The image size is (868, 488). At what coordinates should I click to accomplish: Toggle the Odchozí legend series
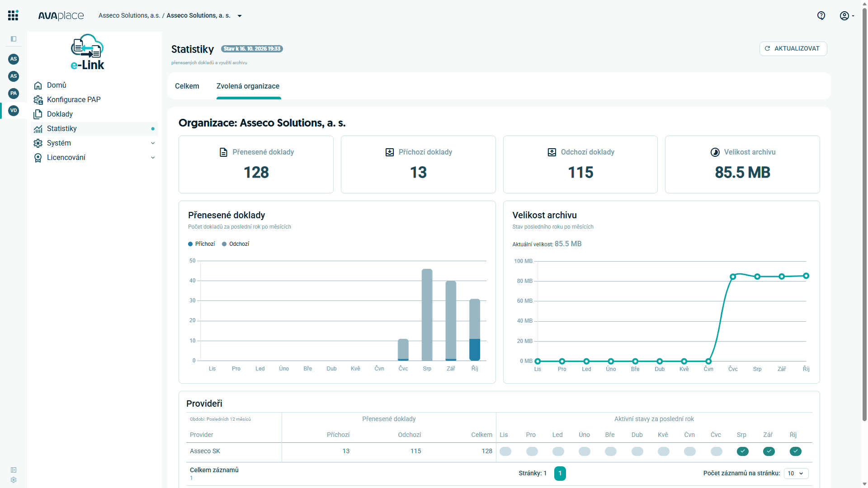(236, 244)
